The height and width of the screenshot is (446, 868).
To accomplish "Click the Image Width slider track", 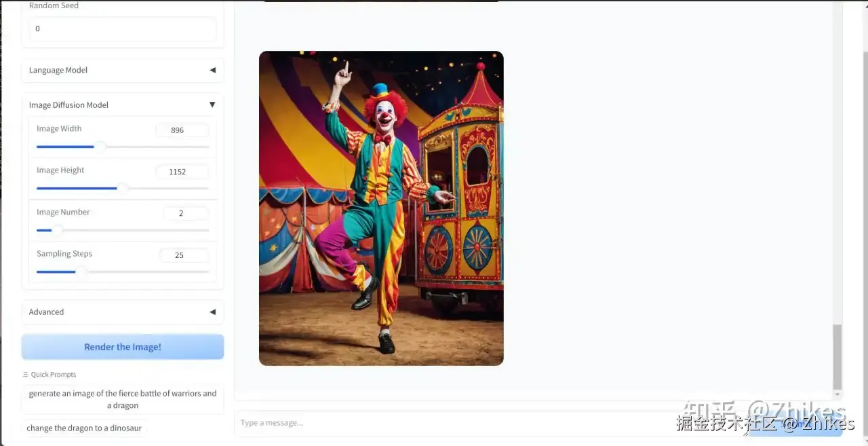I will pyautogui.click(x=123, y=147).
